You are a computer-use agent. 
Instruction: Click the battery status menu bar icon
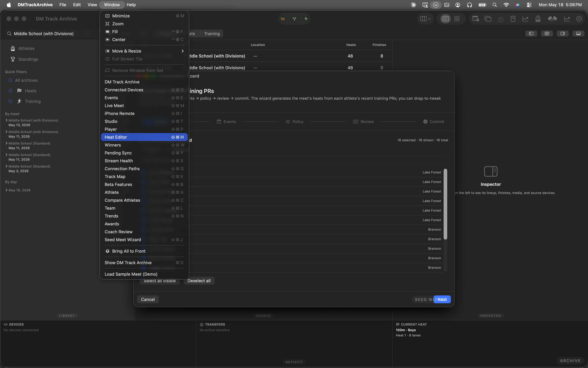coord(482,5)
